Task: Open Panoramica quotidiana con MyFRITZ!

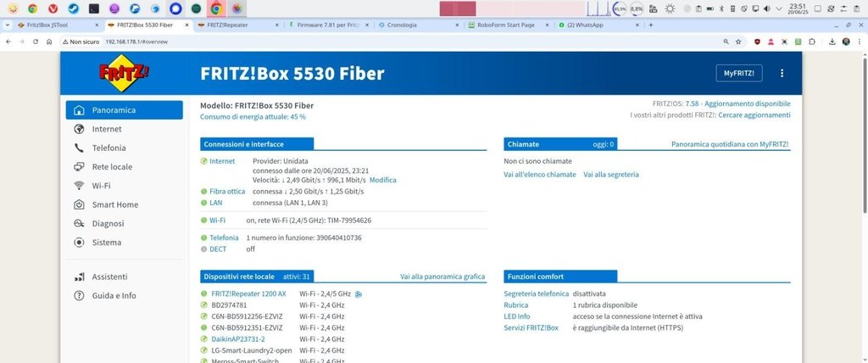Action: pos(730,144)
